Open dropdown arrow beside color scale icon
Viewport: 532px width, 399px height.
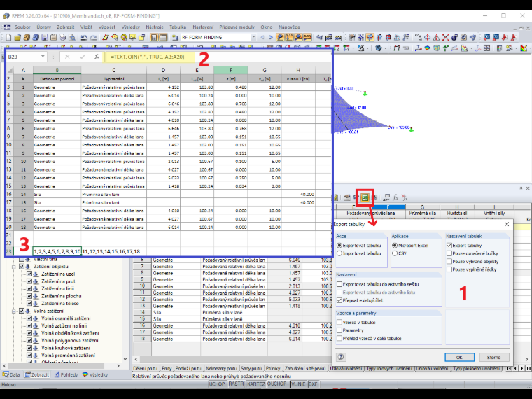(530, 48)
